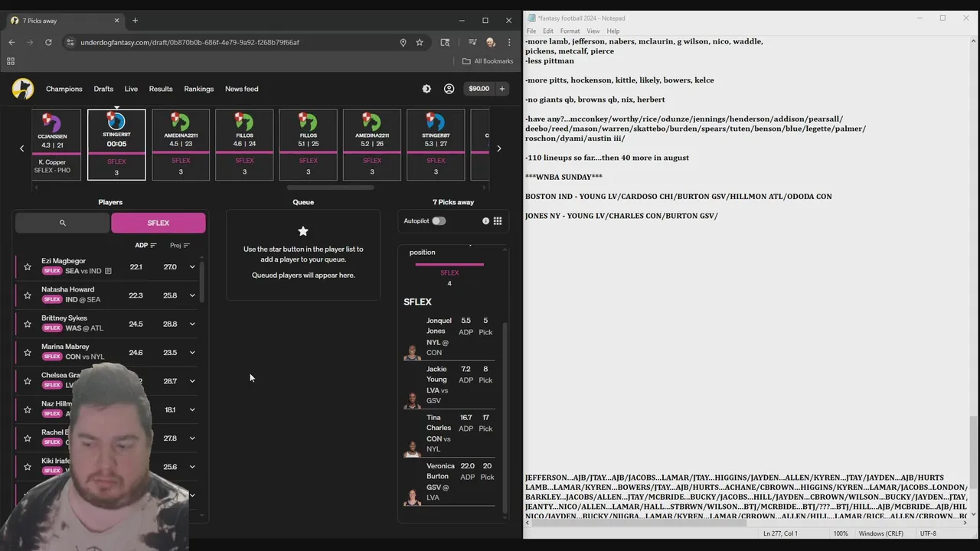Click the site info icon in address bar
980x551 pixels.
pyautogui.click(x=70, y=42)
